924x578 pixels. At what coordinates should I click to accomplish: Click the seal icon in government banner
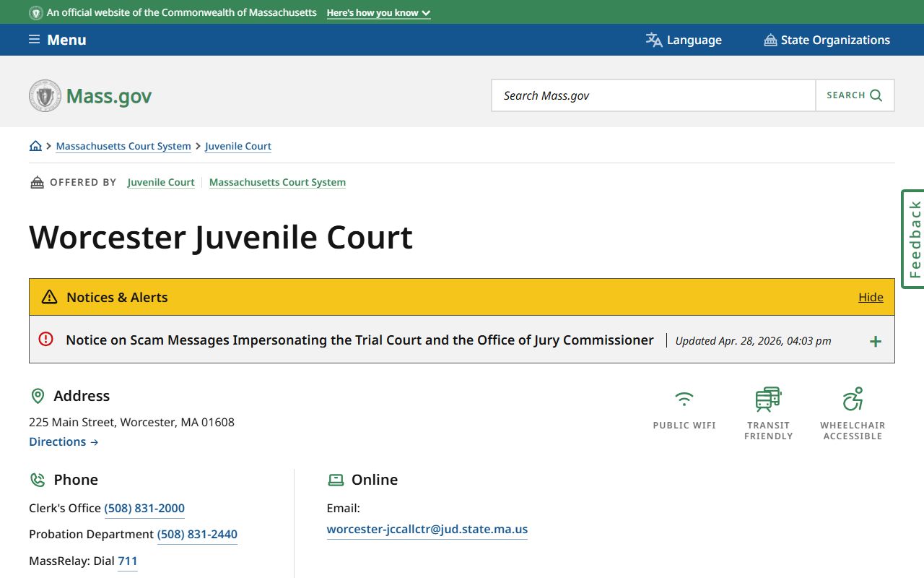coord(35,13)
